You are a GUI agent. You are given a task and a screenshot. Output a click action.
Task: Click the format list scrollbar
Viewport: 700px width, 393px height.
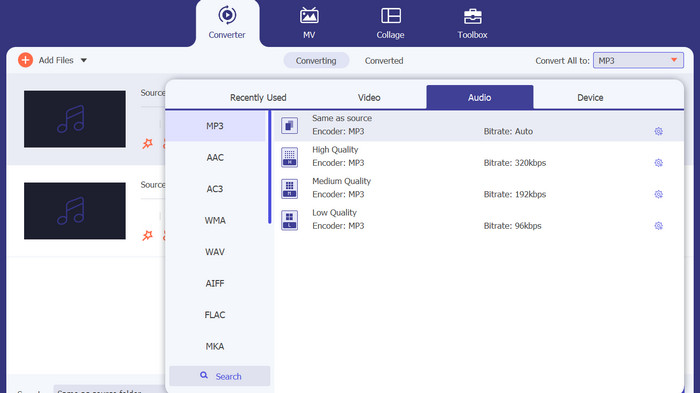pyautogui.click(x=270, y=167)
